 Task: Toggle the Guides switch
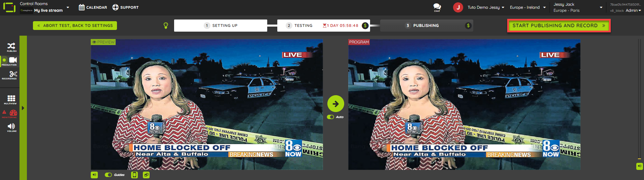coord(108,175)
